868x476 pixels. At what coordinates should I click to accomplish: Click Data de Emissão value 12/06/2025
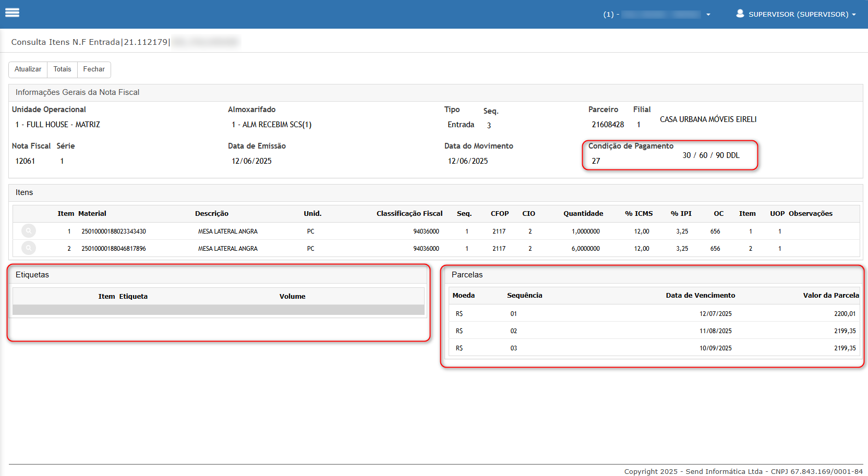pos(251,161)
